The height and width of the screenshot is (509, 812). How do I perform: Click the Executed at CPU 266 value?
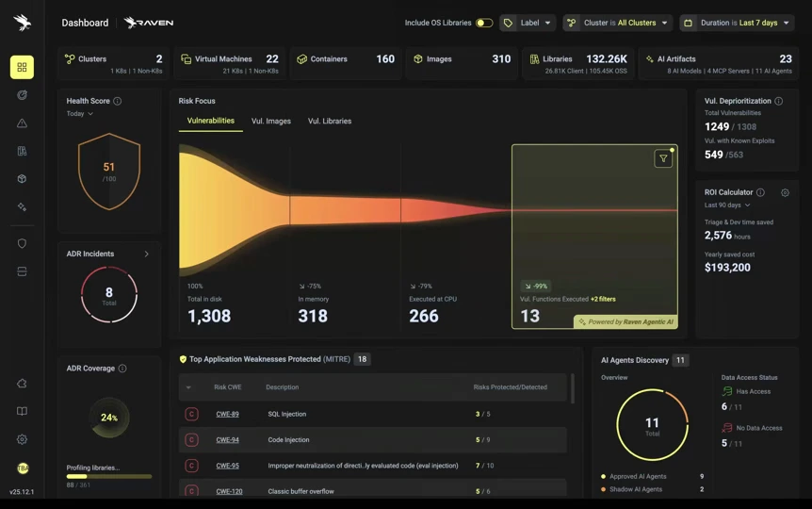(424, 316)
